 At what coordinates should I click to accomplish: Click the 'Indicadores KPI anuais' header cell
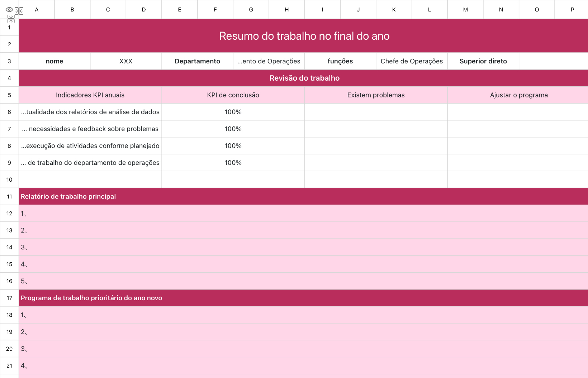click(90, 95)
